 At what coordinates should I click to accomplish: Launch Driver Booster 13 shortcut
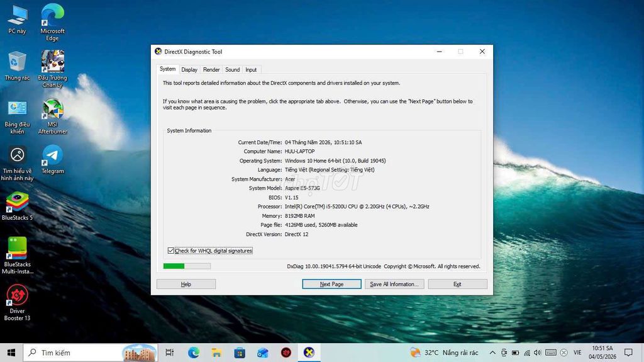click(x=17, y=302)
